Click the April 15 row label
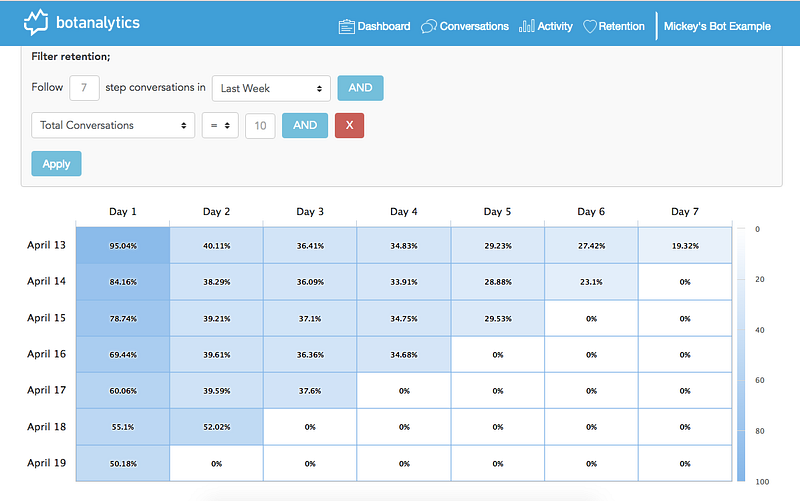Viewport: 800px width, 501px height. click(x=46, y=318)
